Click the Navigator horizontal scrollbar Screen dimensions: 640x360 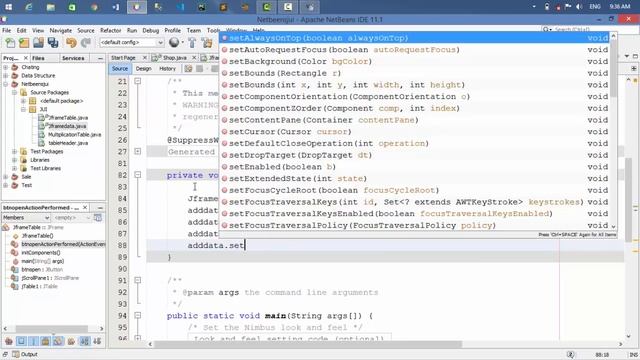tap(53, 329)
